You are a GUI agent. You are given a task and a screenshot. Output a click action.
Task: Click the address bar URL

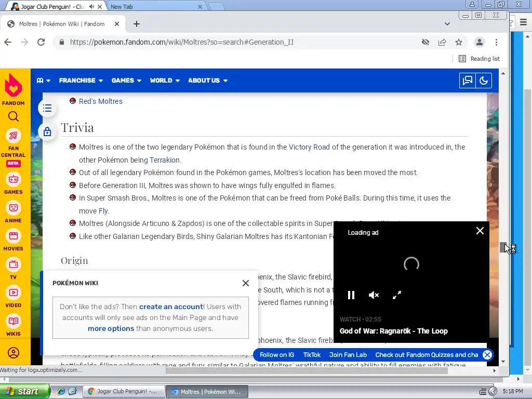point(181,42)
